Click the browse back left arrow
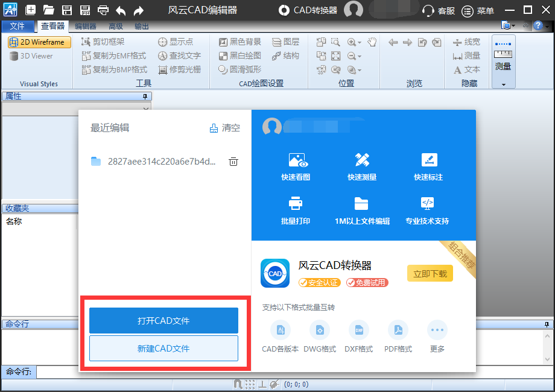555x392 pixels. click(393, 42)
